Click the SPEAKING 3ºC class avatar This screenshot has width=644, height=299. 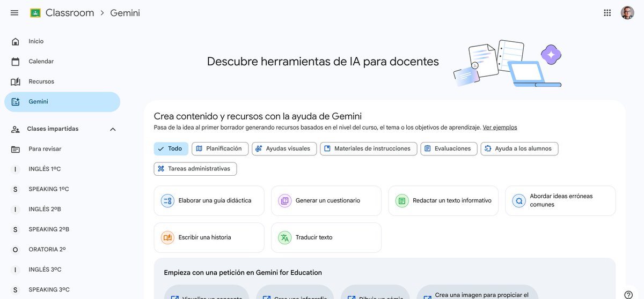[16, 290]
